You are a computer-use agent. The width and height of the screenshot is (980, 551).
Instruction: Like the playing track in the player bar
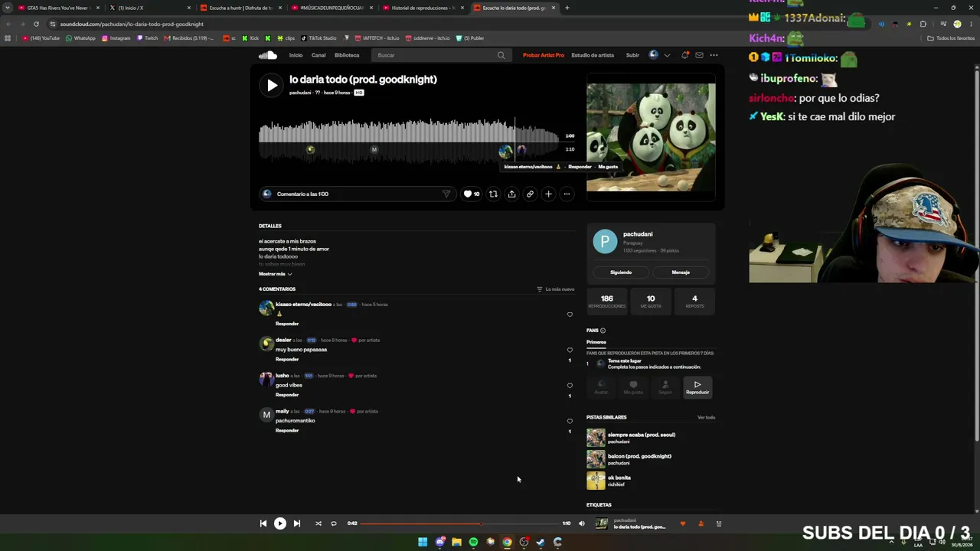click(x=683, y=523)
